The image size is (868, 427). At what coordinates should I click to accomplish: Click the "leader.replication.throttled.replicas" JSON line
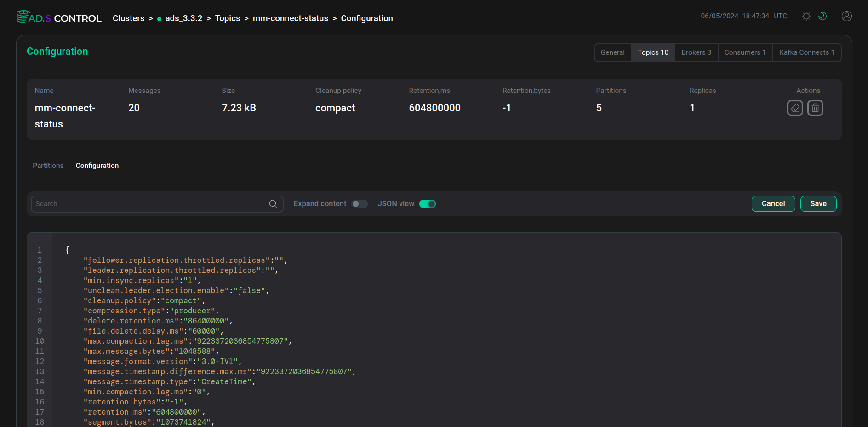(x=181, y=270)
